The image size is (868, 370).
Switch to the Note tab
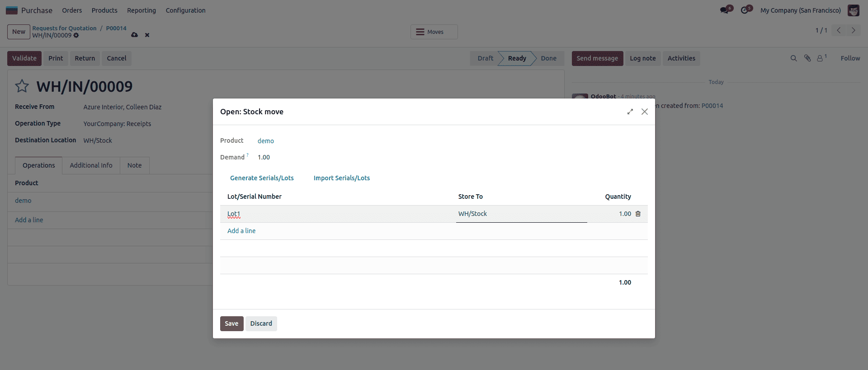[134, 165]
